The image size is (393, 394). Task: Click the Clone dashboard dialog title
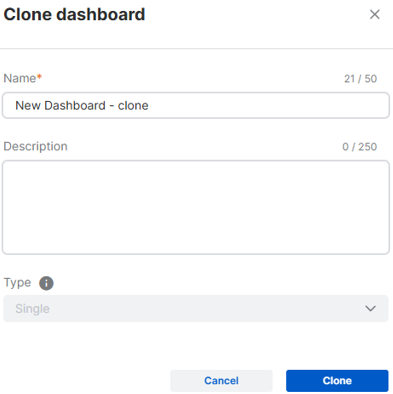pos(74,15)
